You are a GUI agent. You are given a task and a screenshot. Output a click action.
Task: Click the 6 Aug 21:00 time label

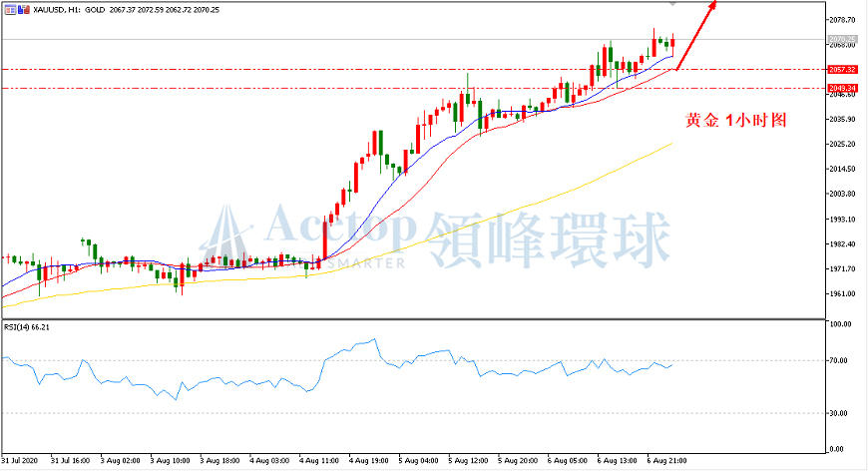tap(666, 460)
